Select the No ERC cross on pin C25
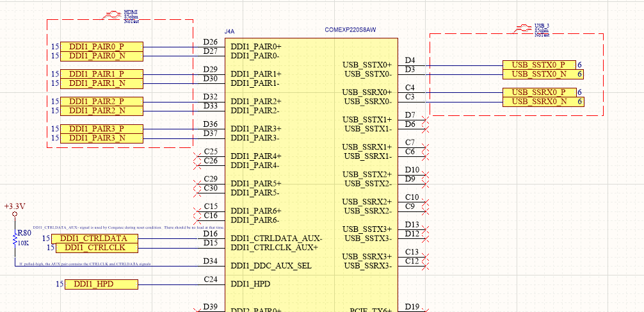The width and height of the screenshot is (644, 312). pos(197,156)
